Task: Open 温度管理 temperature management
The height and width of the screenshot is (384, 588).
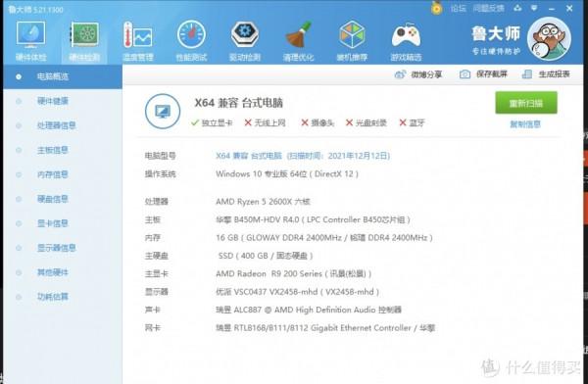Action: pyautogui.click(x=138, y=41)
